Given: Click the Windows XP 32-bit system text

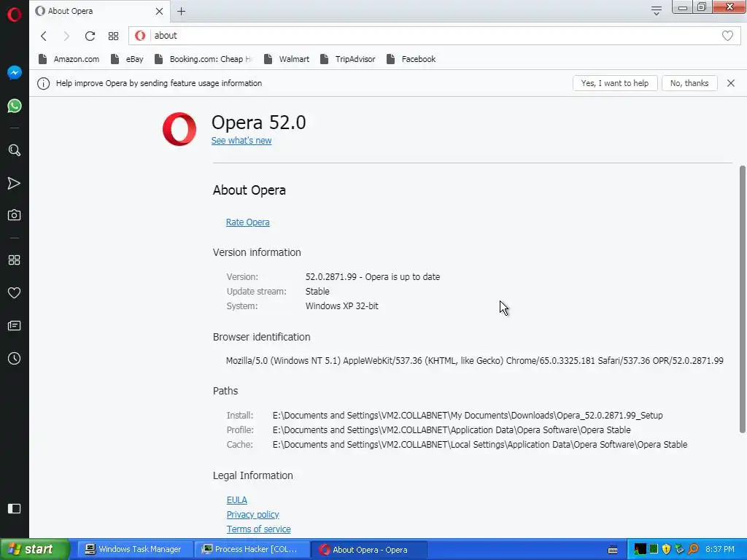Looking at the screenshot, I should 342,306.
